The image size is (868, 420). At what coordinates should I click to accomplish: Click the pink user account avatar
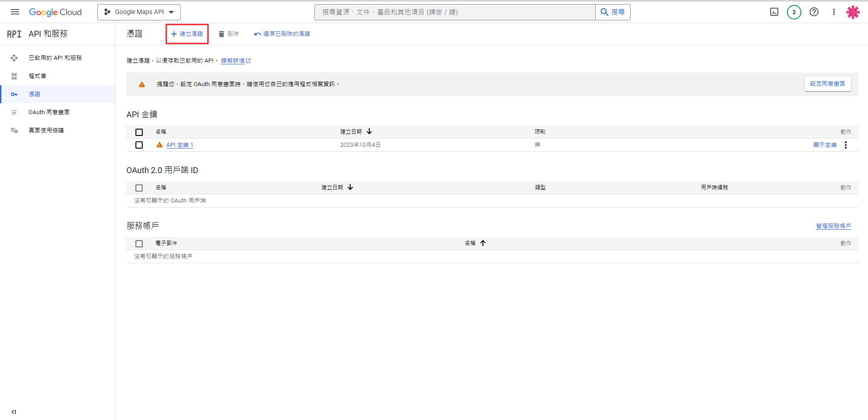click(853, 12)
